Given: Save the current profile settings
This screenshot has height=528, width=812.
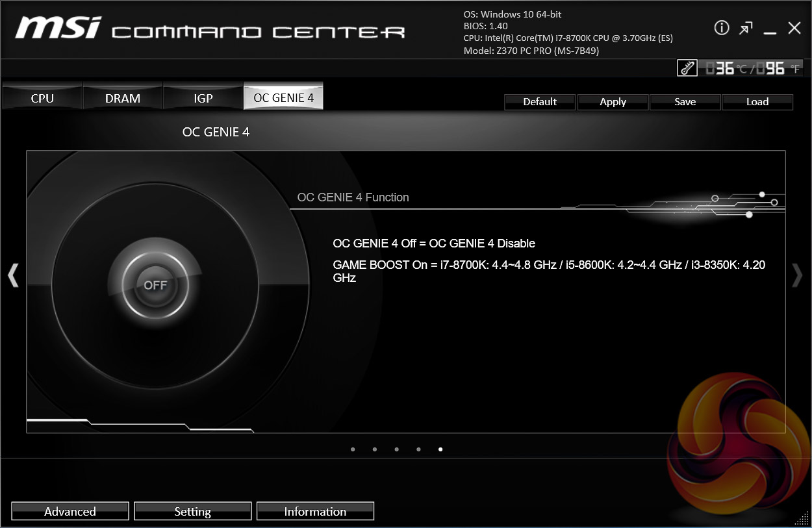Looking at the screenshot, I should click(x=685, y=102).
